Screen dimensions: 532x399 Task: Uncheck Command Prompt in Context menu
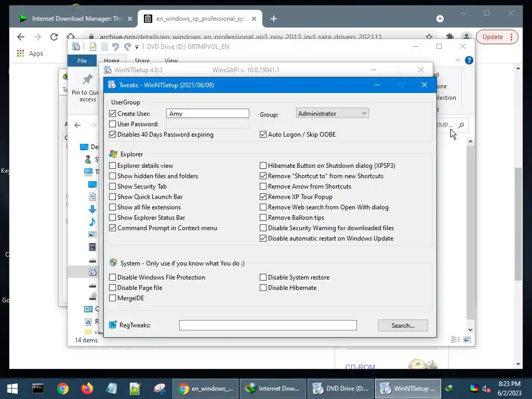[x=113, y=228]
